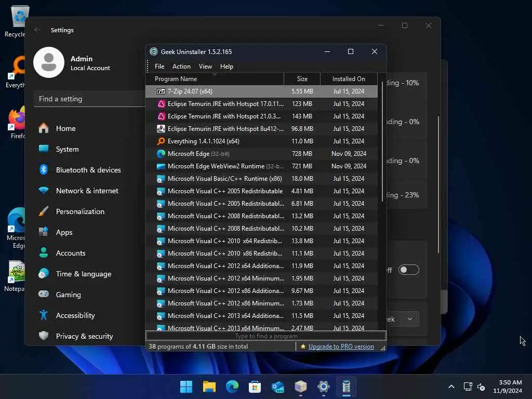
Task: Click the Geek Uninstaller title bar logo
Action: 154,51
